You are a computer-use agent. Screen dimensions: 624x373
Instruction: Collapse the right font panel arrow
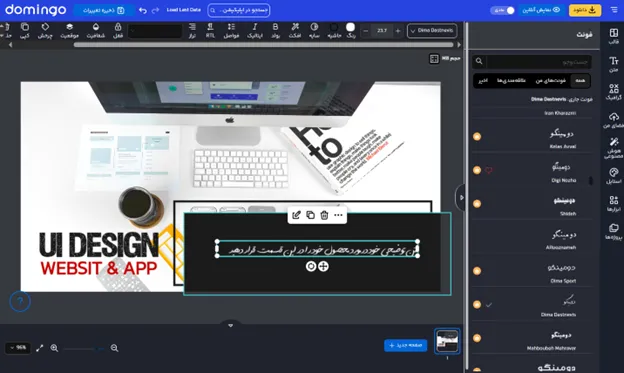[x=460, y=197]
